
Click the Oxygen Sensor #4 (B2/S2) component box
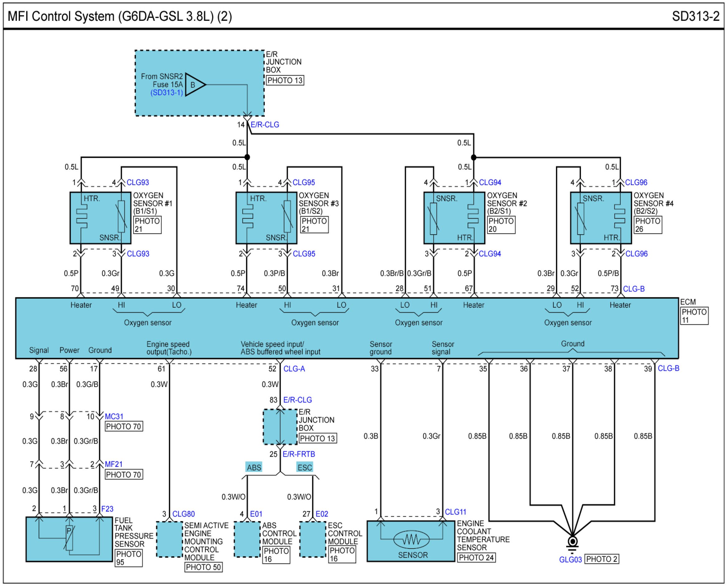click(601, 218)
